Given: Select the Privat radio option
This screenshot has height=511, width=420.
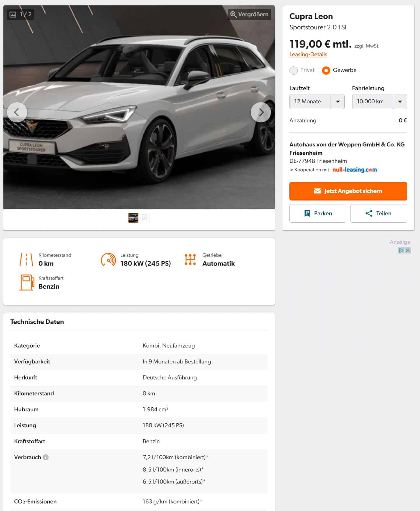Looking at the screenshot, I should tap(293, 70).
